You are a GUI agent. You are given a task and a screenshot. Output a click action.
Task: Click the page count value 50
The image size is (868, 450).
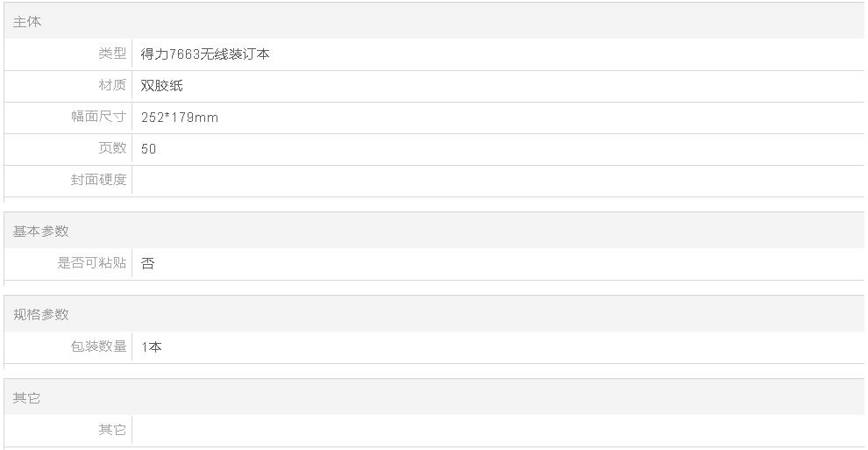coord(148,149)
